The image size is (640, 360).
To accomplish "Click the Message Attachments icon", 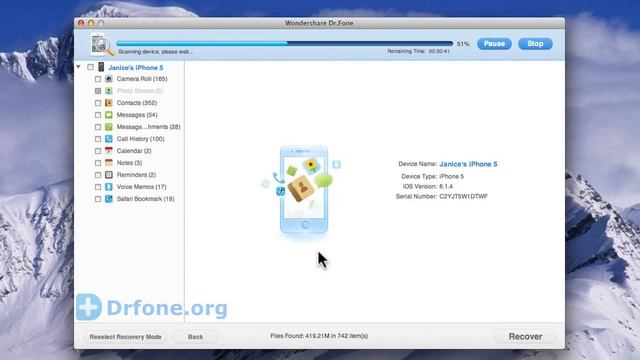I will click(109, 127).
